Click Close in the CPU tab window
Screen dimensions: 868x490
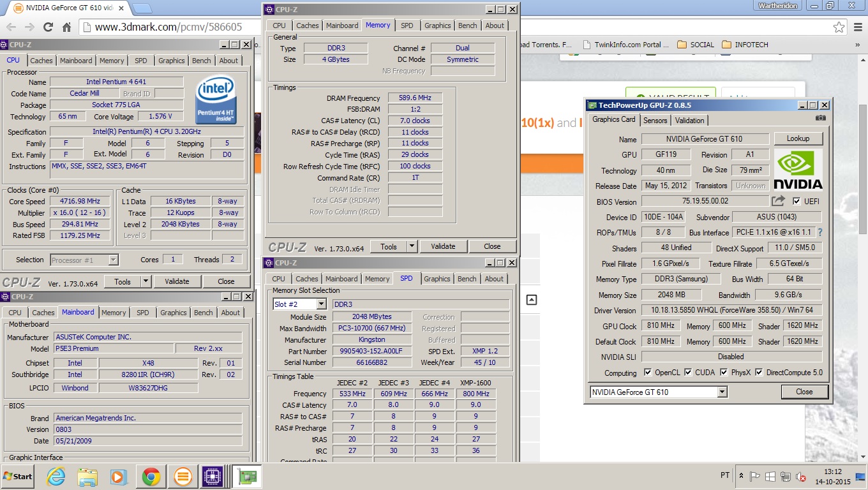(226, 281)
